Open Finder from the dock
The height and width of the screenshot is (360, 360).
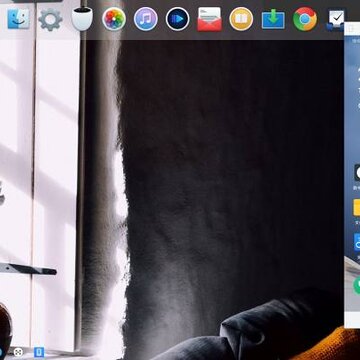coord(18,19)
